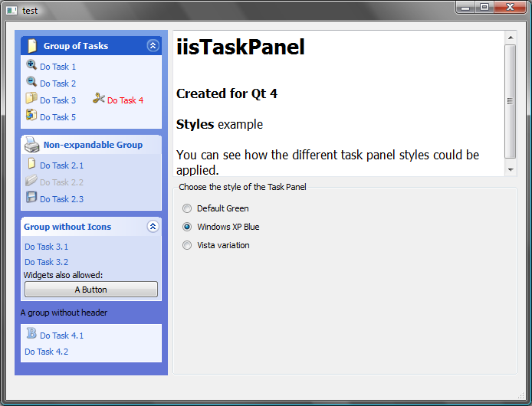Click the window icon in the title bar
532x406 pixels.
tap(11, 11)
